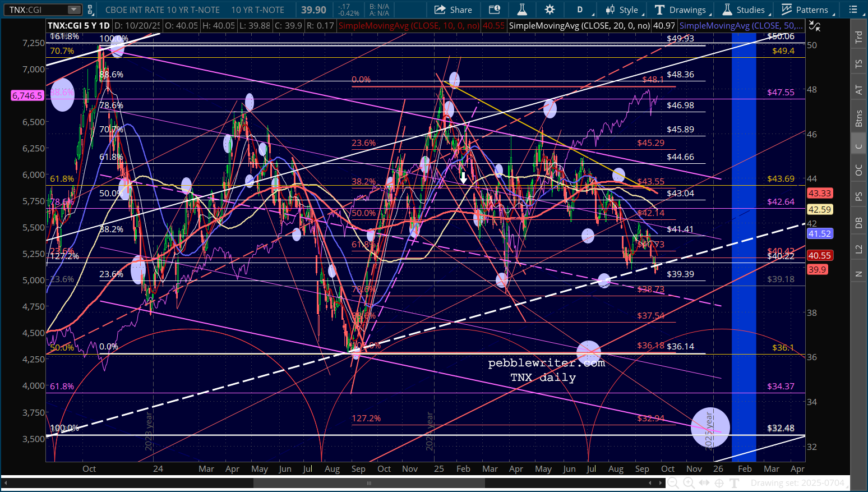Viewport: 868px width, 492px height.
Task: Open chart settings gear icon
Action: coord(550,10)
